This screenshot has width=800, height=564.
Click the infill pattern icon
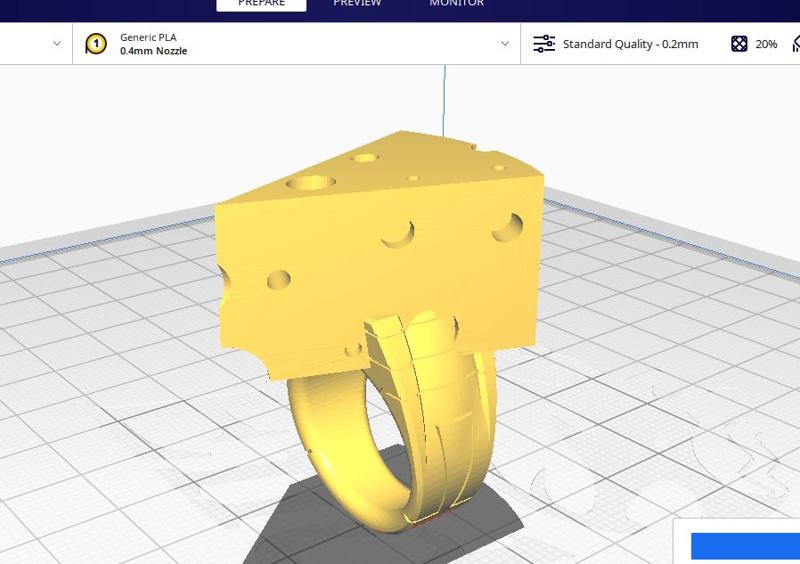click(x=739, y=44)
